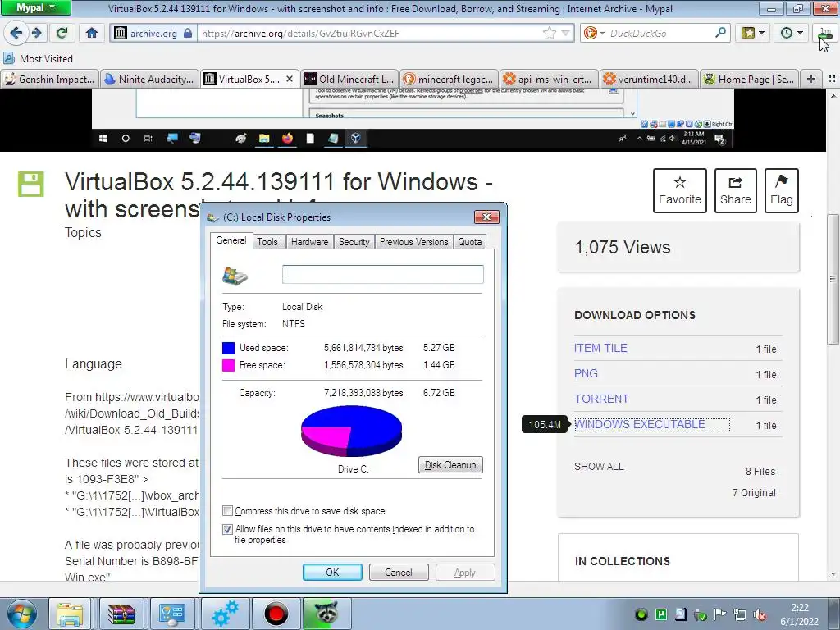The width and height of the screenshot is (840, 630).
Task: Go forward with the forward arrow
Action: point(36,33)
